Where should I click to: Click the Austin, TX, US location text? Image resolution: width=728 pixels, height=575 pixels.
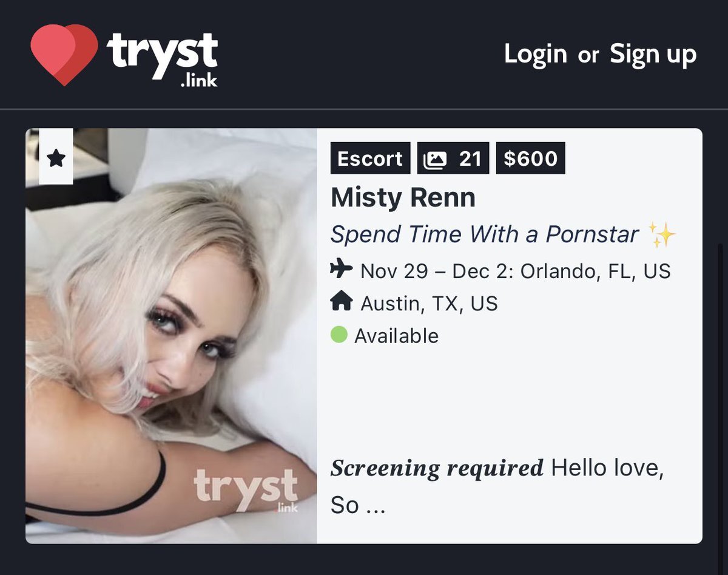point(429,303)
